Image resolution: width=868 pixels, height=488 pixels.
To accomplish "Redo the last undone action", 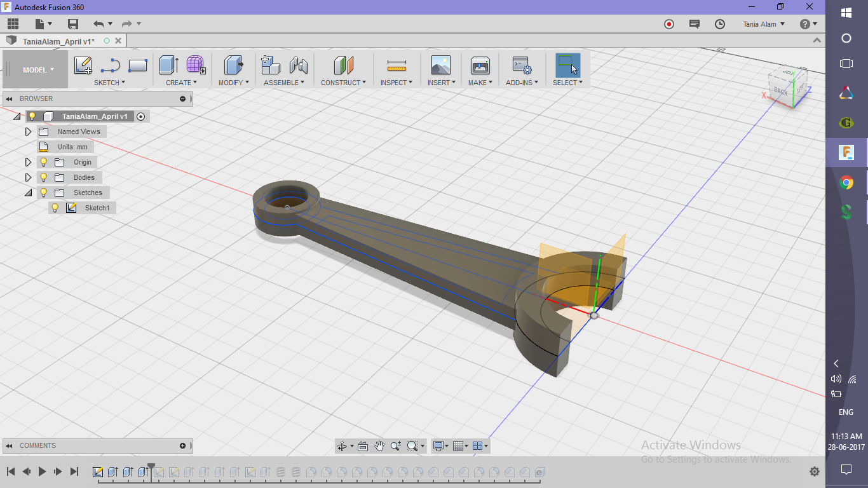I will [x=126, y=24].
